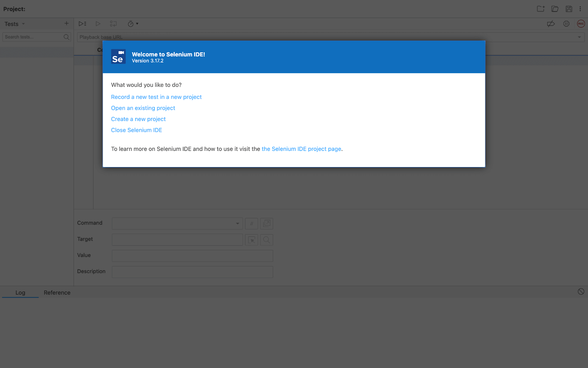Image resolution: width=588 pixels, height=368 pixels.
Task: Click Record a new test in a new project
Action: [x=156, y=97]
